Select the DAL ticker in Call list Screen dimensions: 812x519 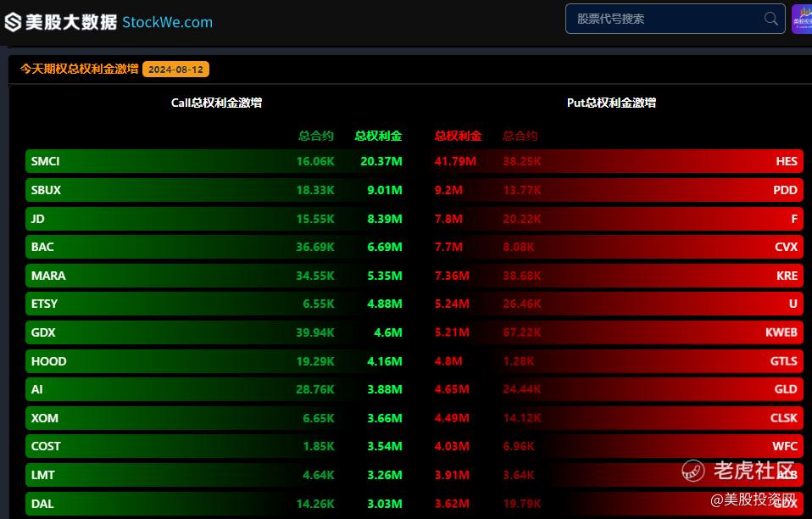[x=42, y=504]
